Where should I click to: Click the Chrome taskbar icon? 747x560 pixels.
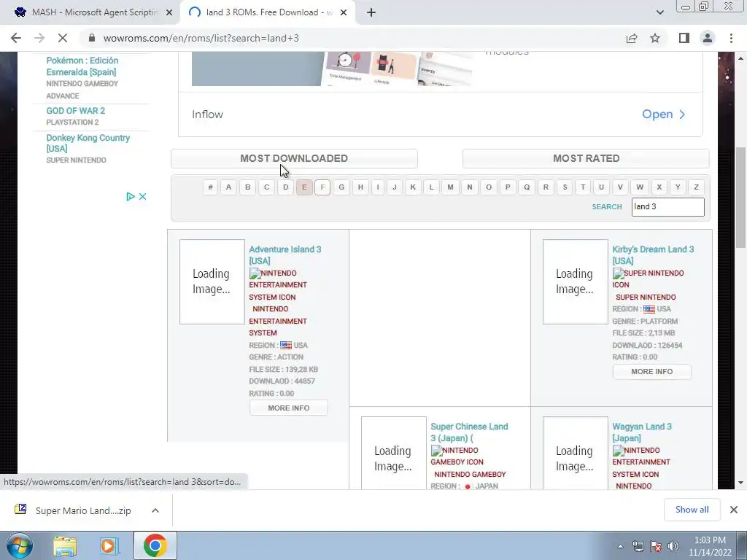155,545
